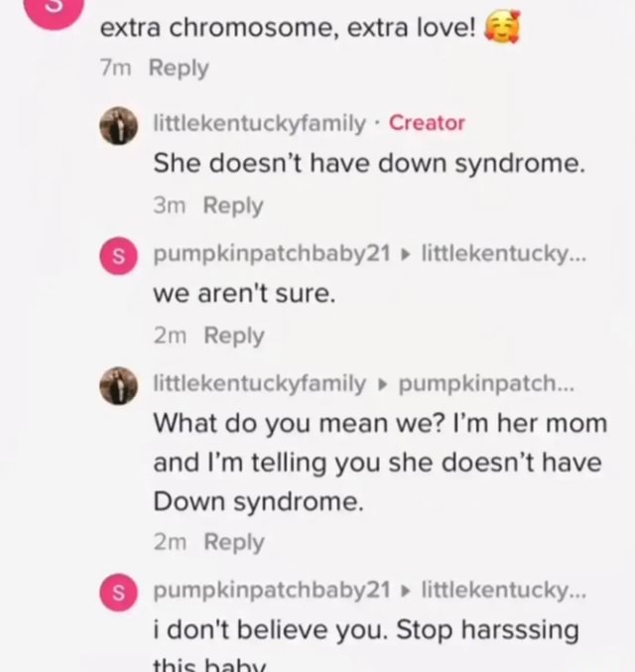635x672 pixels.
Task: Open littlekentuckyfamily Creator avatar photo
Action: [x=119, y=126]
